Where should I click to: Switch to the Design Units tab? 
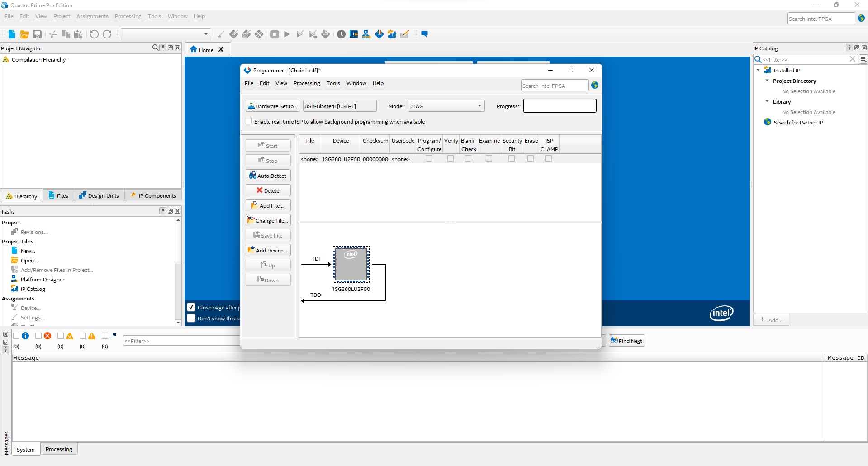coord(99,195)
